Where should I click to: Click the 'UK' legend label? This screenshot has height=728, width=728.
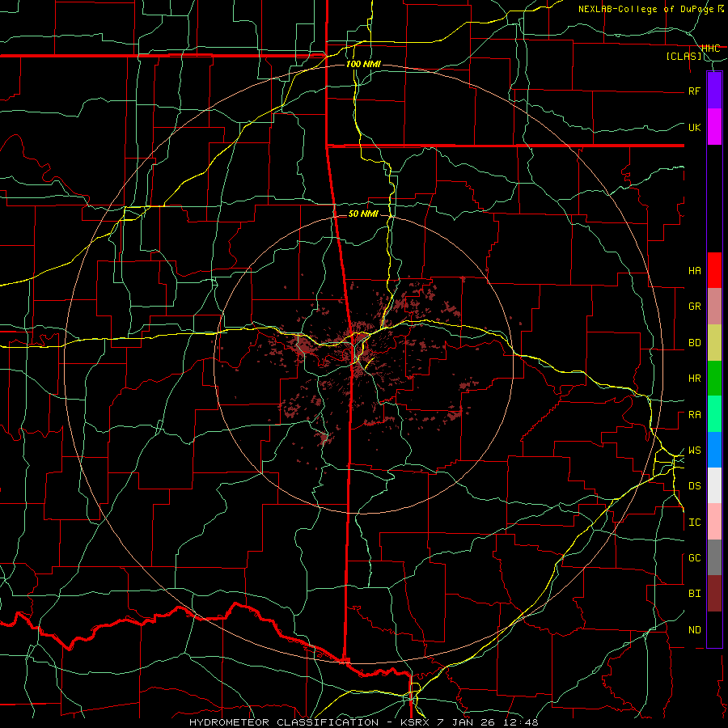(x=694, y=127)
